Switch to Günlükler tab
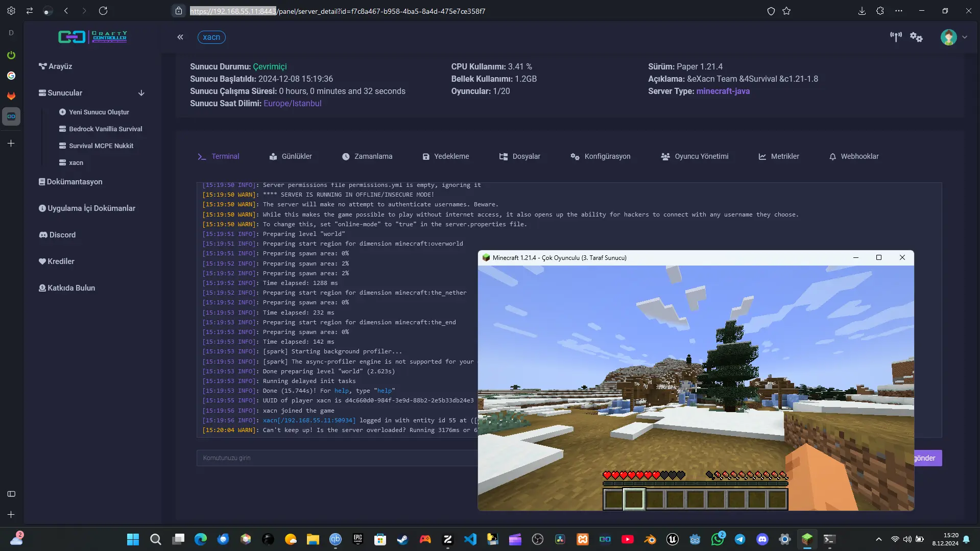 click(290, 156)
